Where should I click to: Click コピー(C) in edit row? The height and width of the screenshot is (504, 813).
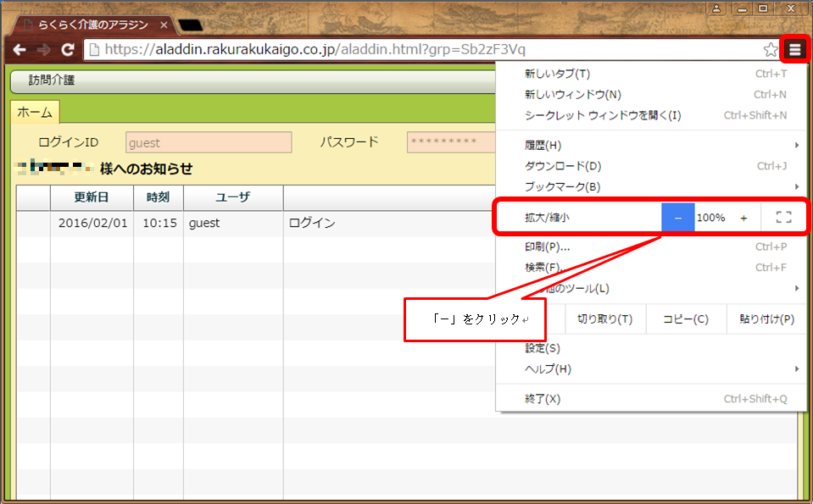click(x=685, y=319)
